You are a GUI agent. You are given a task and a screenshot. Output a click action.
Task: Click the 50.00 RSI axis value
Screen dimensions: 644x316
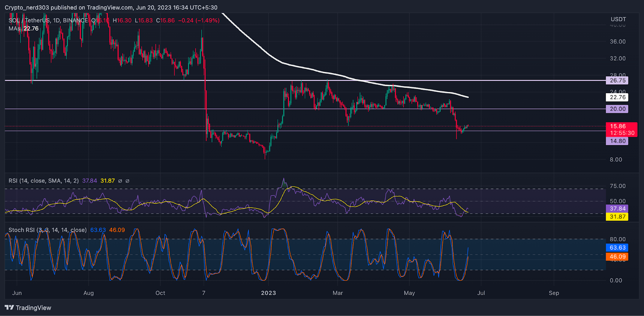[x=618, y=201]
